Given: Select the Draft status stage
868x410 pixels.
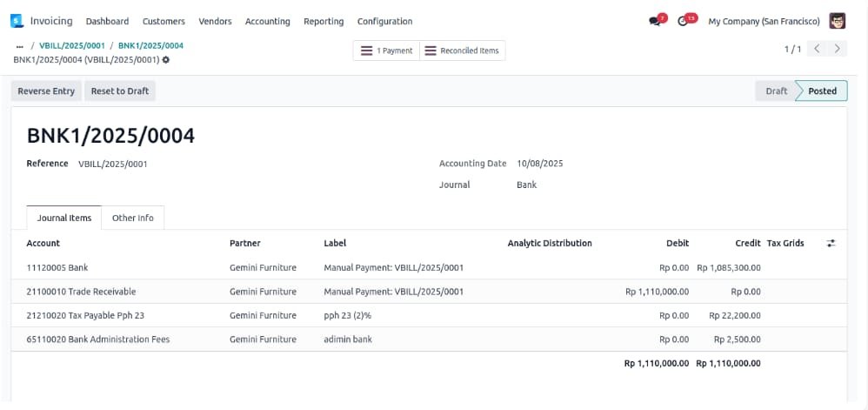Looking at the screenshot, I should [x=776, y=91].
